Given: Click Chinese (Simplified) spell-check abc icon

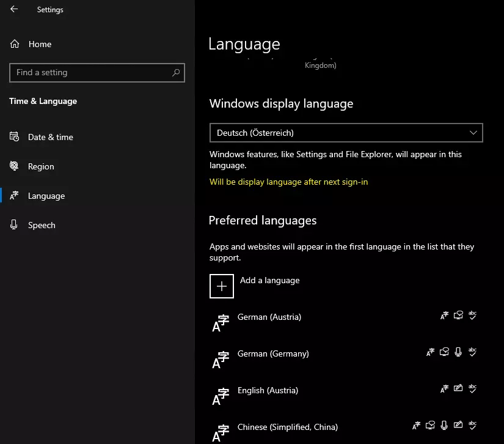Looking at the screenshot, I should click(x=472, y=425).
